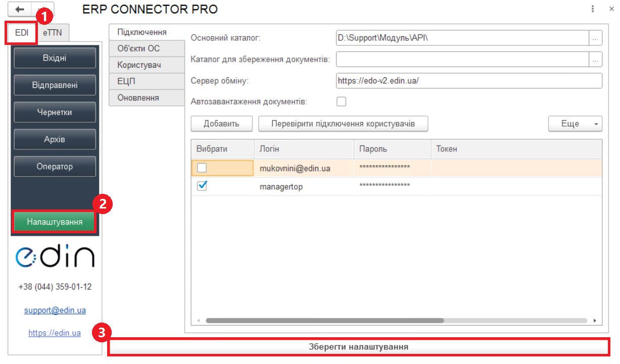
Task: Click the Сервер обміну URL field
Action: point(468,81)
